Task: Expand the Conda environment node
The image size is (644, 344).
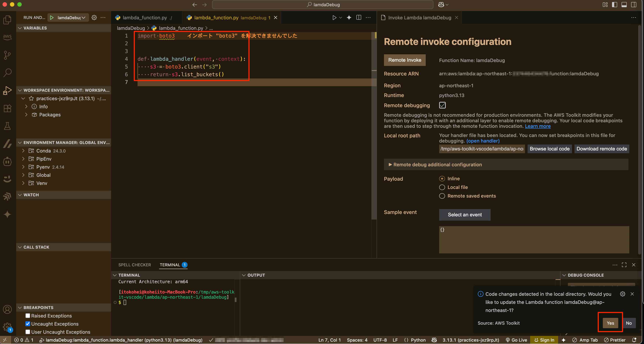Action: point(23,151)
